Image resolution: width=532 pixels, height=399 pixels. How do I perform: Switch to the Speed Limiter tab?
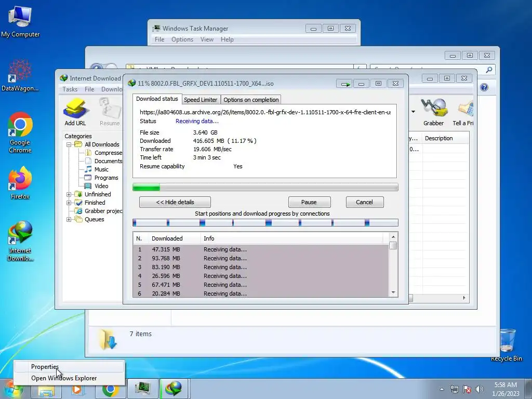pyautogui.click(x=201, y=100)
